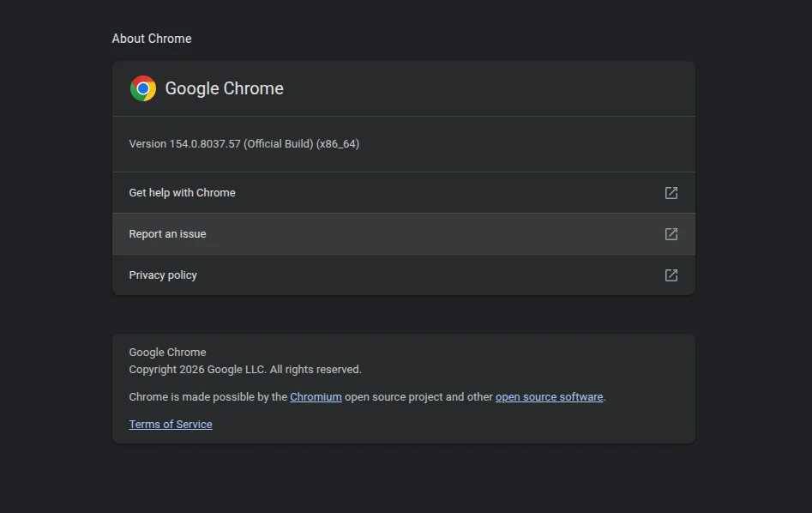Select the Report an issue row
Screen dimensions: 812x513
tap(403, 234)
